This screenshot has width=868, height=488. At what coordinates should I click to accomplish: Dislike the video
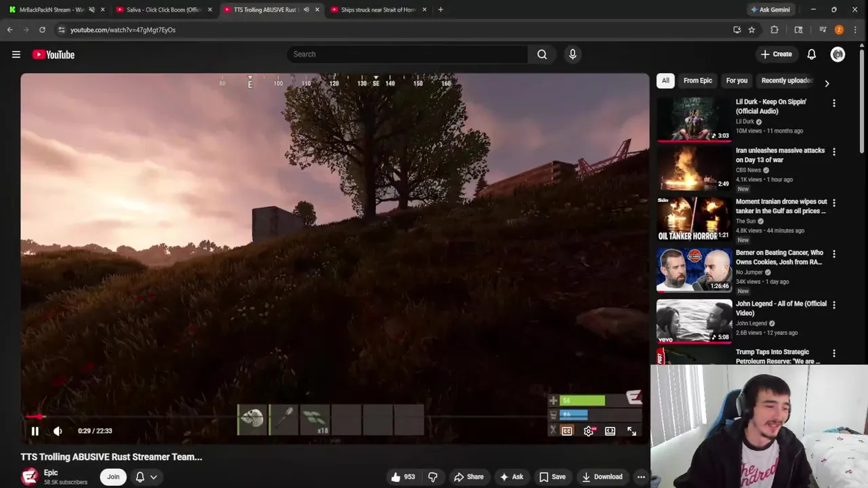pyautogui.click(x=433, y=477)
